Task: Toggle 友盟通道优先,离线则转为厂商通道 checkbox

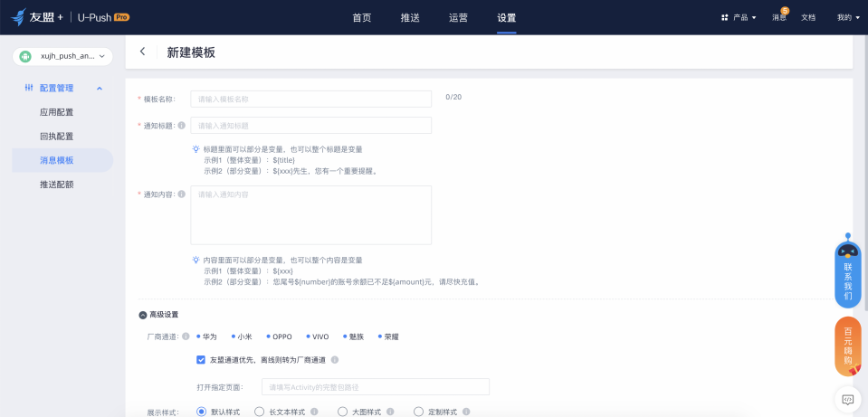Action: coord(201,359)
